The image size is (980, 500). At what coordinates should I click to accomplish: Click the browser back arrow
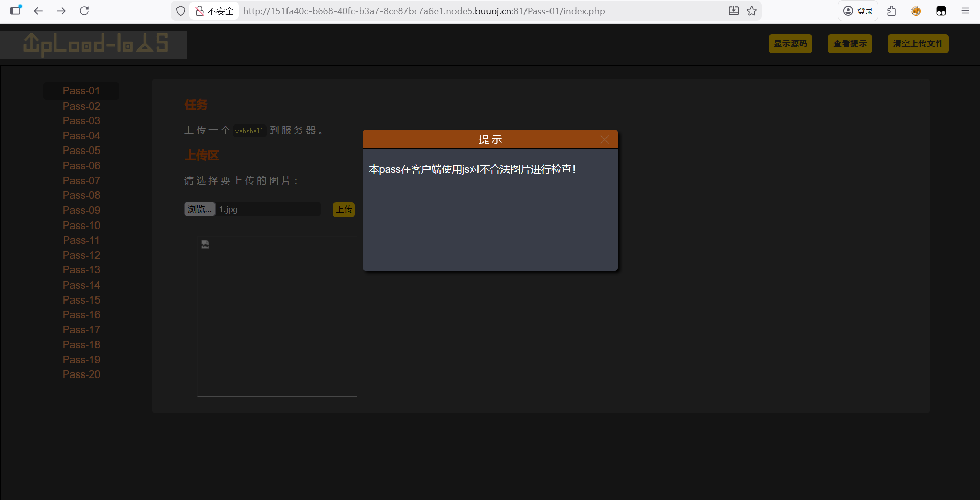(x=38, y=11)
